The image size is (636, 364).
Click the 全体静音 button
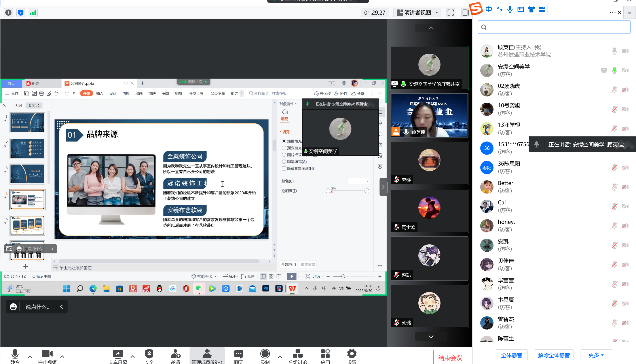511,355
